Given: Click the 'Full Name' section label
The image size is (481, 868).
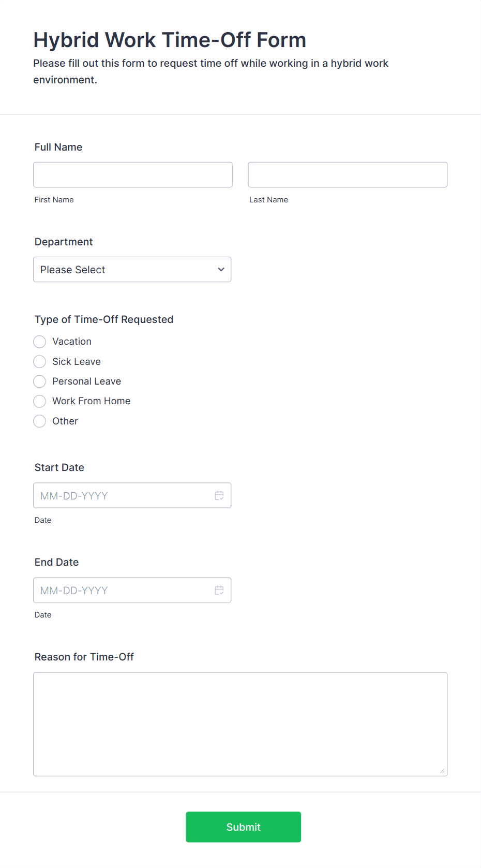Looking at the screenshot, I should tap(58, 147).
